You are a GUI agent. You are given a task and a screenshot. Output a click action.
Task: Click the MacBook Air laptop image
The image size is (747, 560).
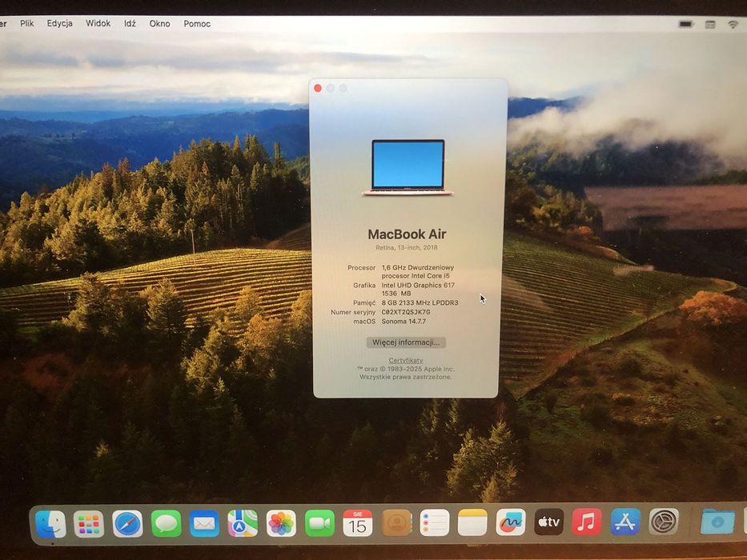408,167
